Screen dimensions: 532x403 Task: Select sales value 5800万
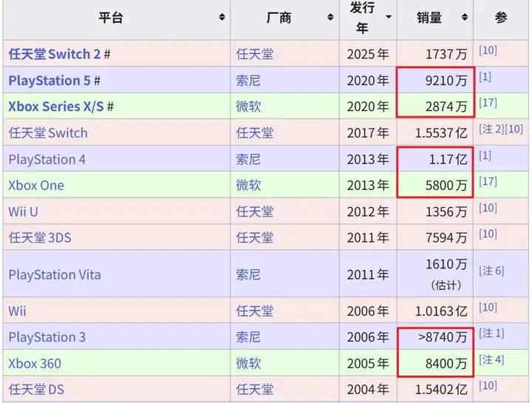point(446,186)
